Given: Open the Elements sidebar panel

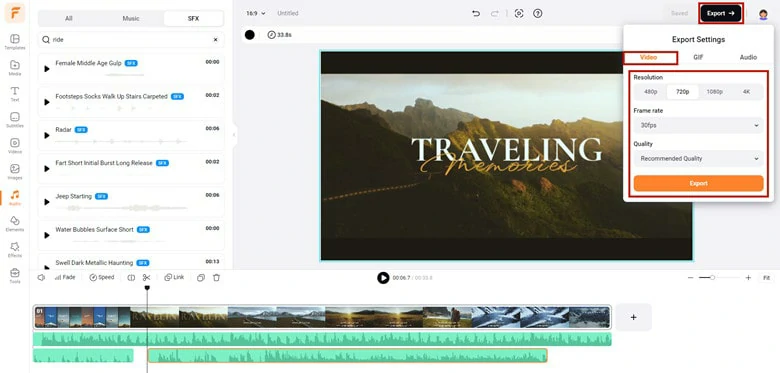Looking at the screenshot, I should click(14, 224).
